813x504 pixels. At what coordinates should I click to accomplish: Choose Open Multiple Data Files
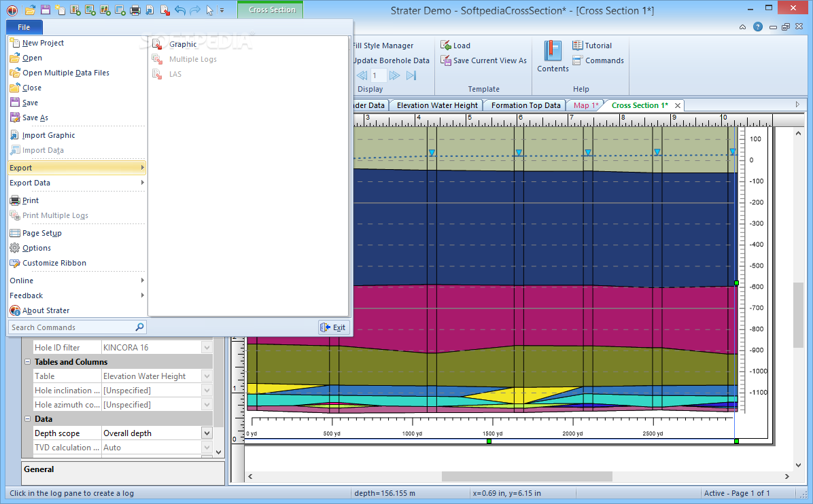point(77,73)
